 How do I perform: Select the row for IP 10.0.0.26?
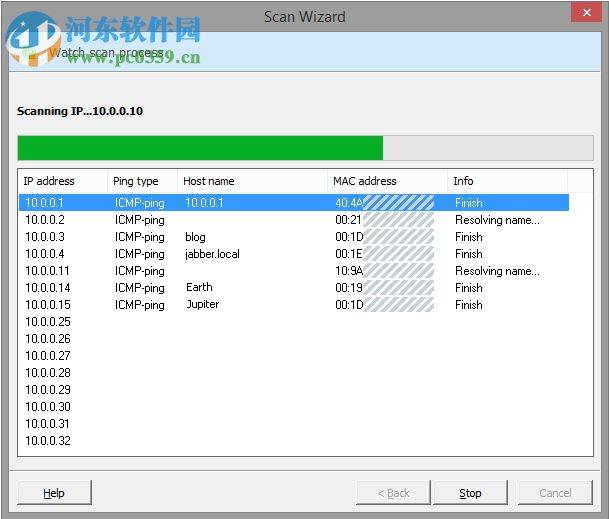294,339
